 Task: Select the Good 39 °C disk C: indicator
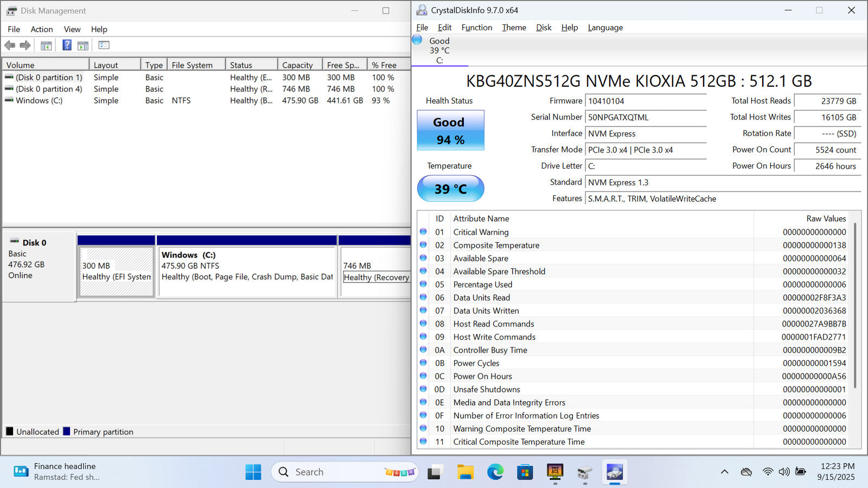[x=432, y=50]
